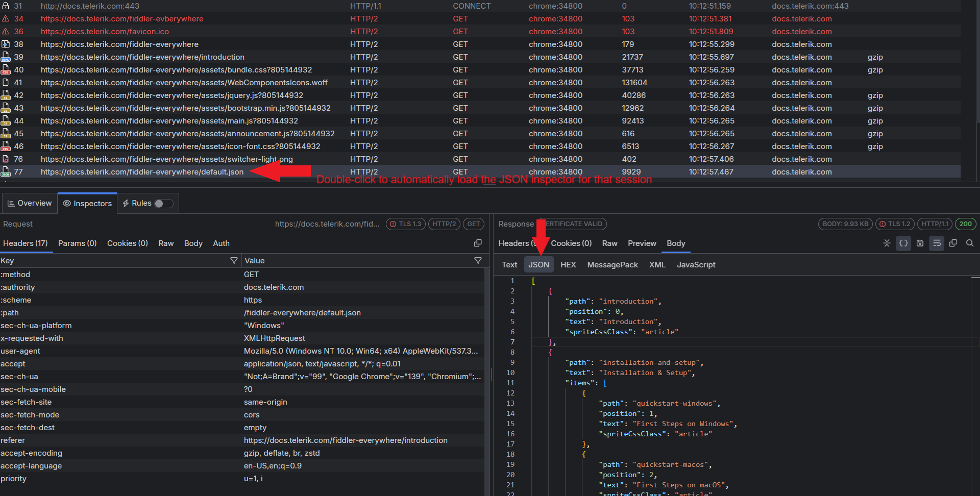
Task: Click the referer header value
Action: click(x=346, y=440)
